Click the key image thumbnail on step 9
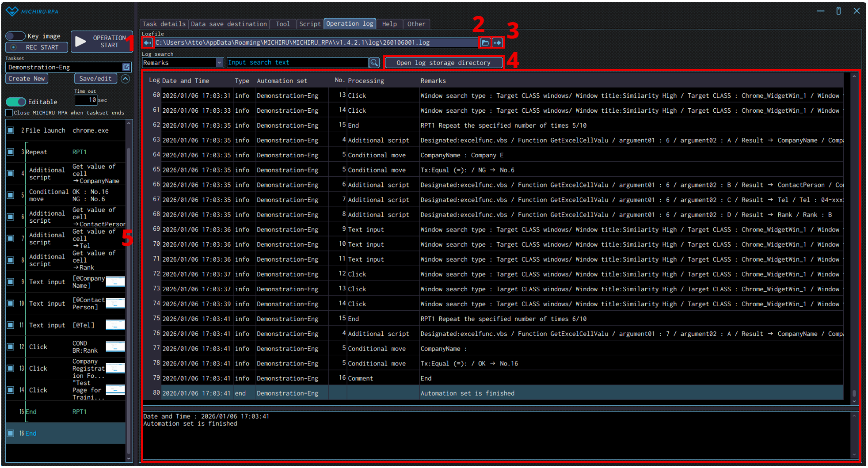 coord(115,282)
